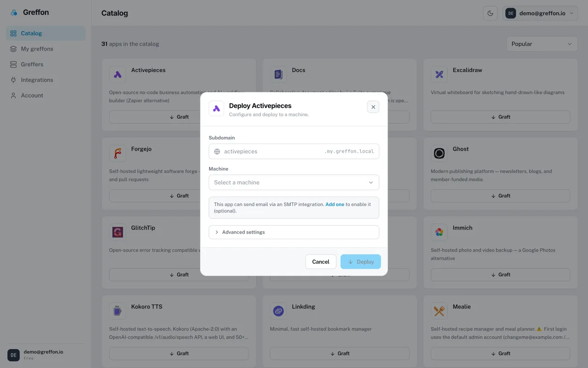Click the '31 apps in the catalog' text
The height and width of the screenshot is (368, 588).
point(130,44)
